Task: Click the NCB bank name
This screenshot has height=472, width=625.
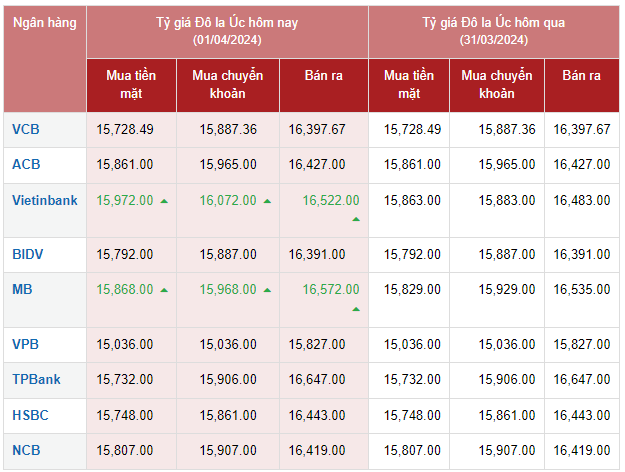Action: coord(27,449)
